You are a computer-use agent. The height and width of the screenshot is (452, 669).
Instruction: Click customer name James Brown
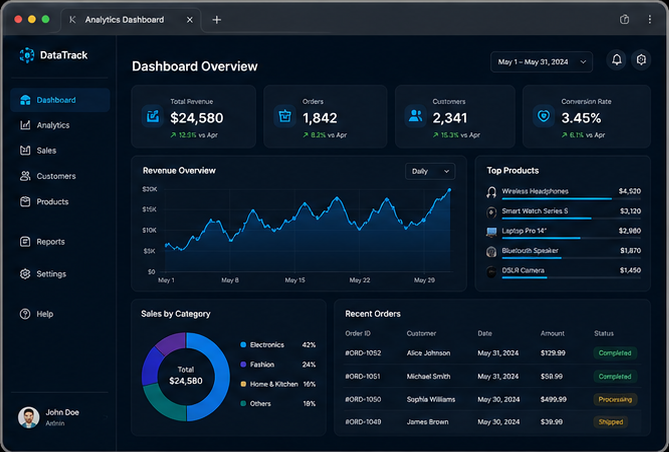point(428,422)
